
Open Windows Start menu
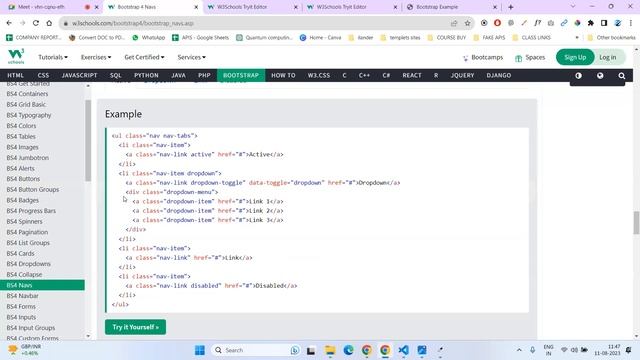(x=200, y=350)
